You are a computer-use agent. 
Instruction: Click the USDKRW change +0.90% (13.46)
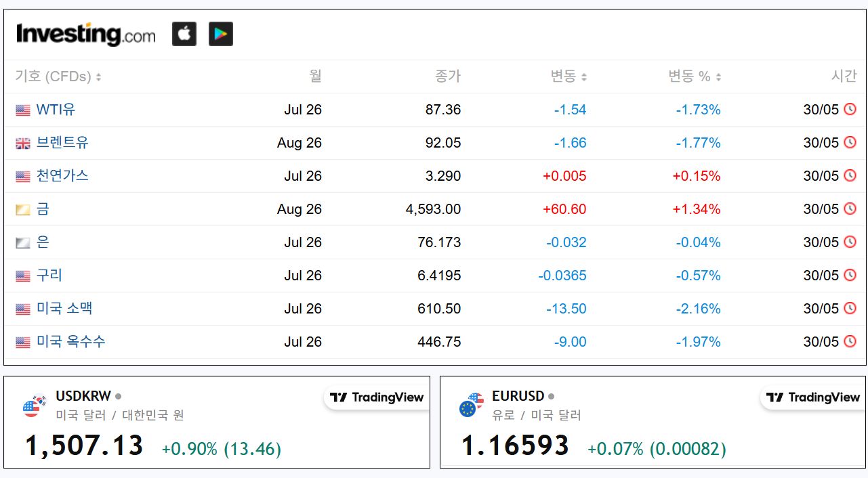point(222,449)
